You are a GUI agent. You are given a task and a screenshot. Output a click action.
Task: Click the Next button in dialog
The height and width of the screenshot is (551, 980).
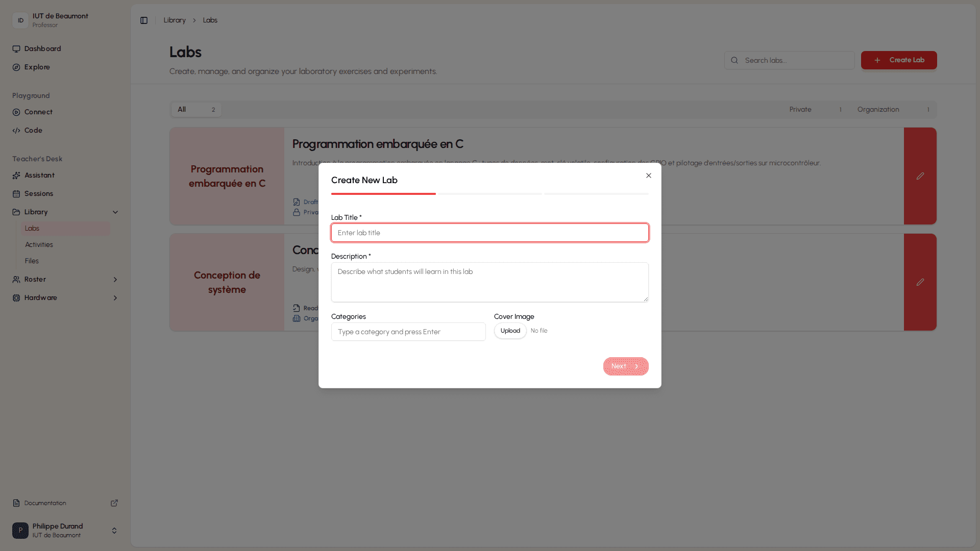click(626, 366)
